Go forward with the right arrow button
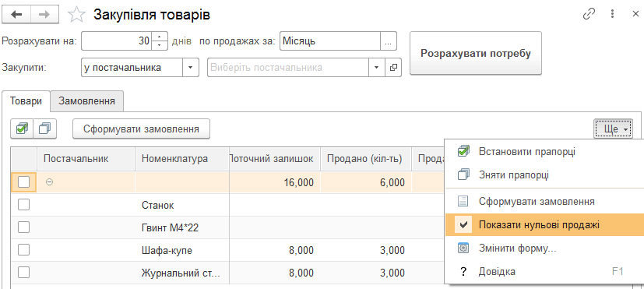Screen dimensions: 644x289 [44, 15]
